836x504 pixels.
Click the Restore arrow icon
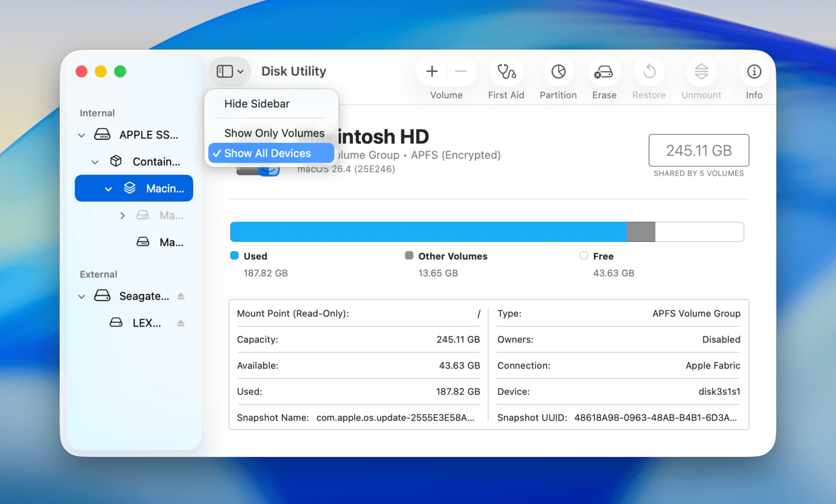[x=649, y=72]
